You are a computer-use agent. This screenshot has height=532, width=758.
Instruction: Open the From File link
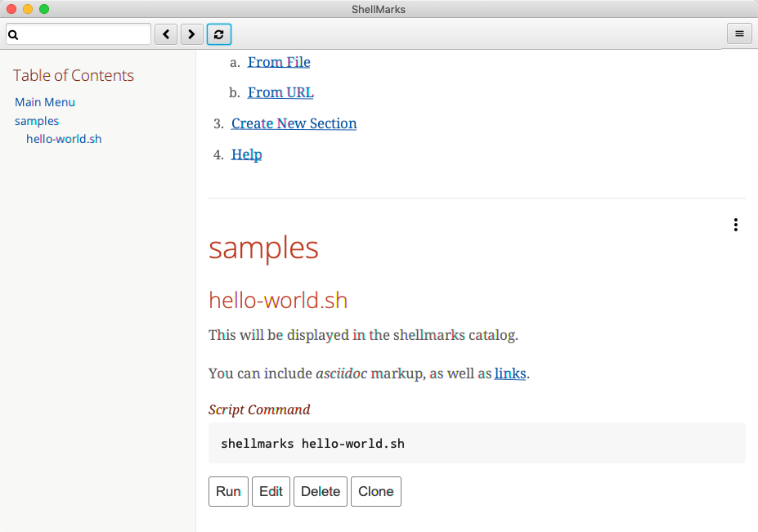click(278, 62)
